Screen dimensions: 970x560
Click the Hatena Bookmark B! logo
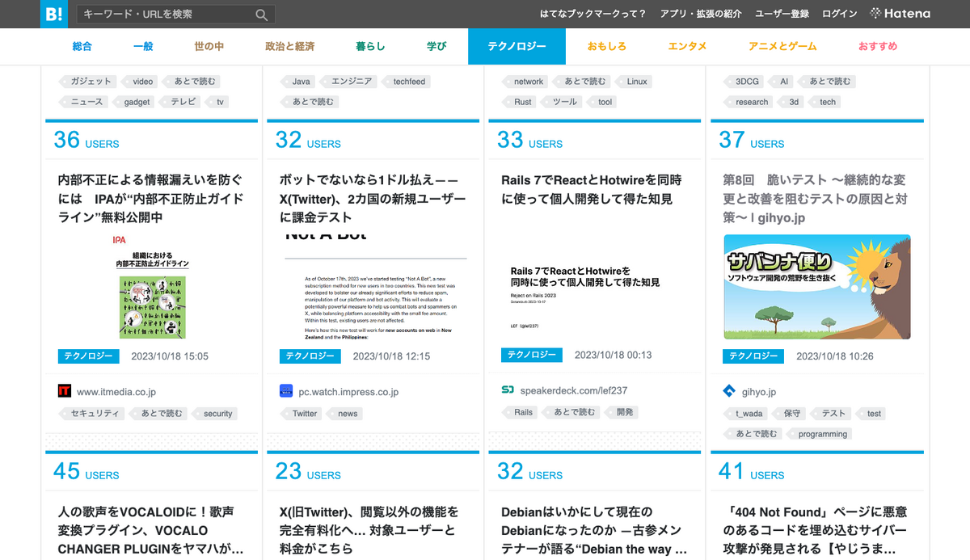tap(53, 14)
